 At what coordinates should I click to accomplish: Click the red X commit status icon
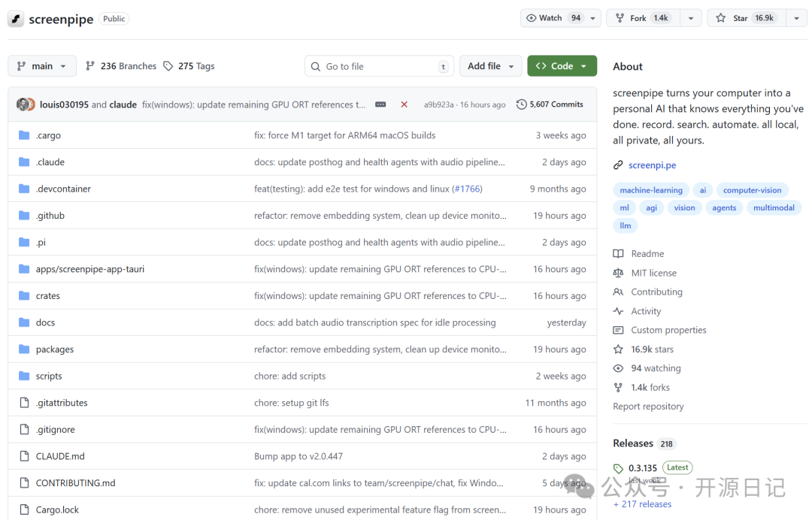click(404, 104)
